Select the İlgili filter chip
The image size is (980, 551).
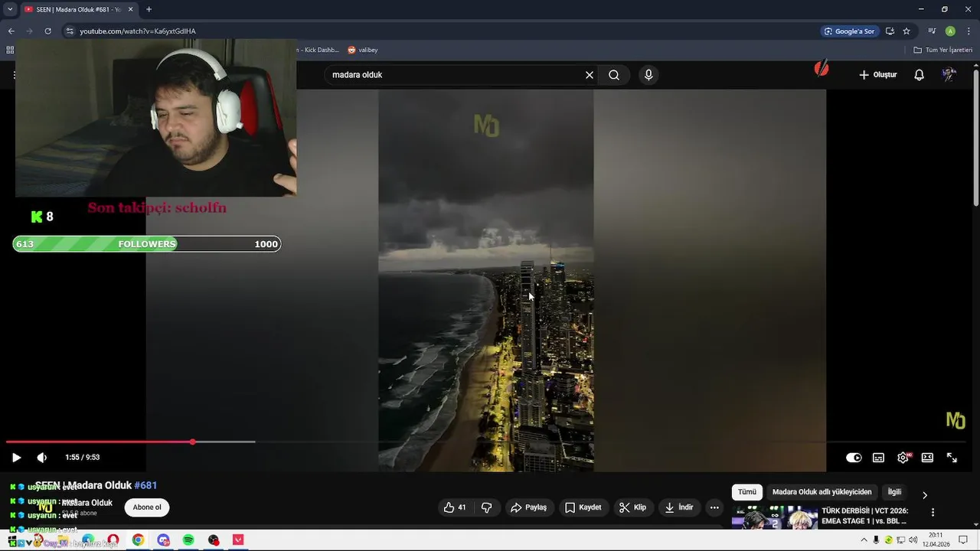[x=894, y=492]
